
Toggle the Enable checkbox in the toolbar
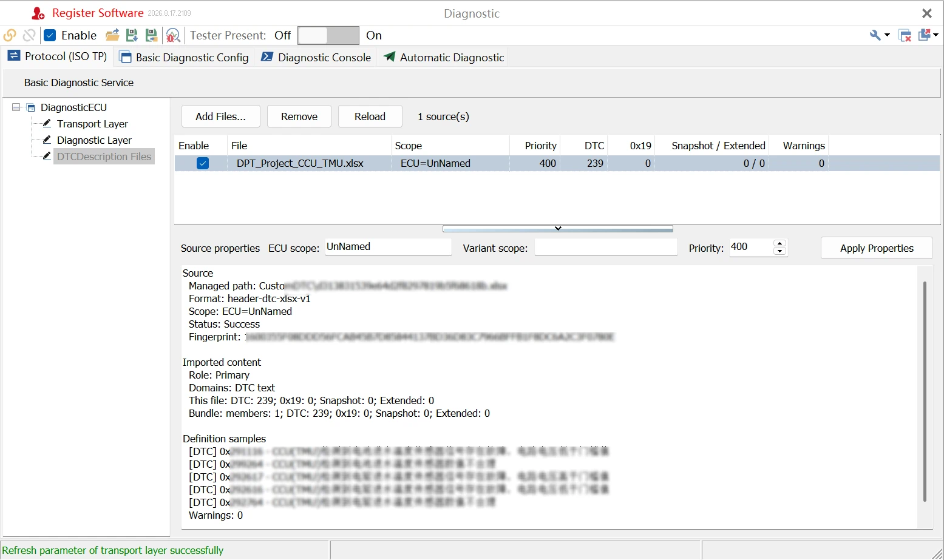[50, 35]
